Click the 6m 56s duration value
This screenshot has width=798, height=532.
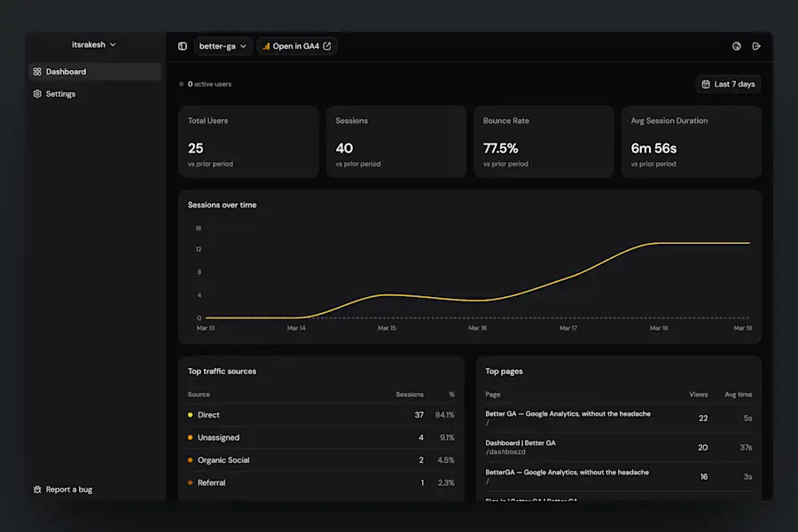[653, 149]
